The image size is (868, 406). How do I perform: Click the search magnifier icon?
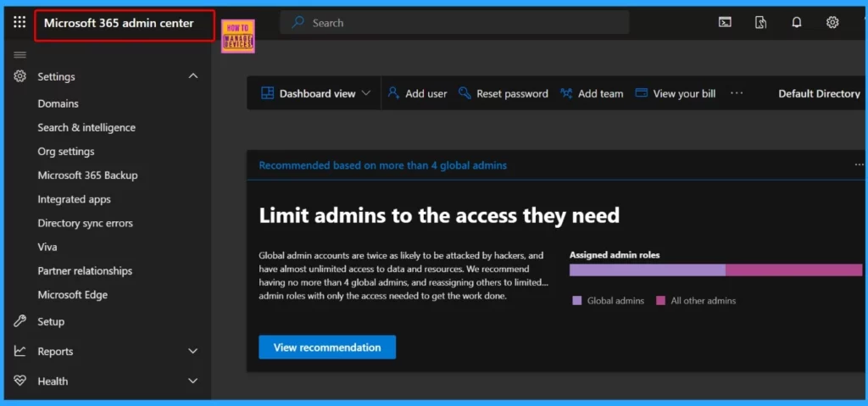pos(298,23)
